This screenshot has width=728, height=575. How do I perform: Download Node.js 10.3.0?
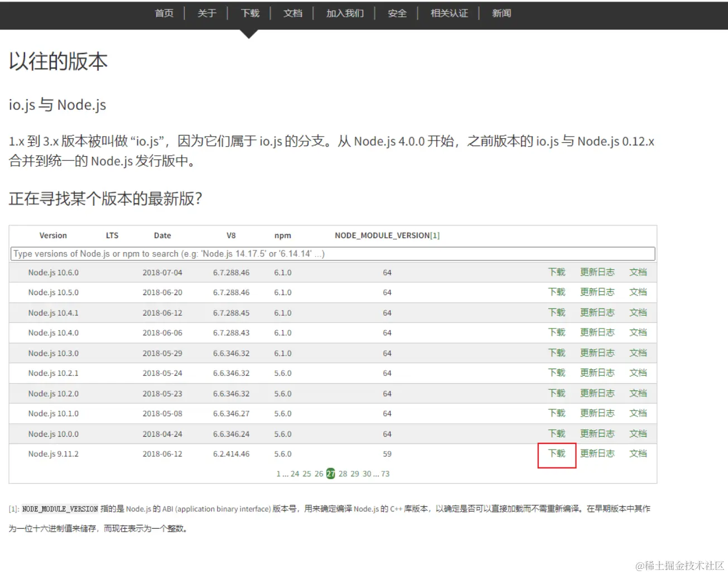click(557, 353)
